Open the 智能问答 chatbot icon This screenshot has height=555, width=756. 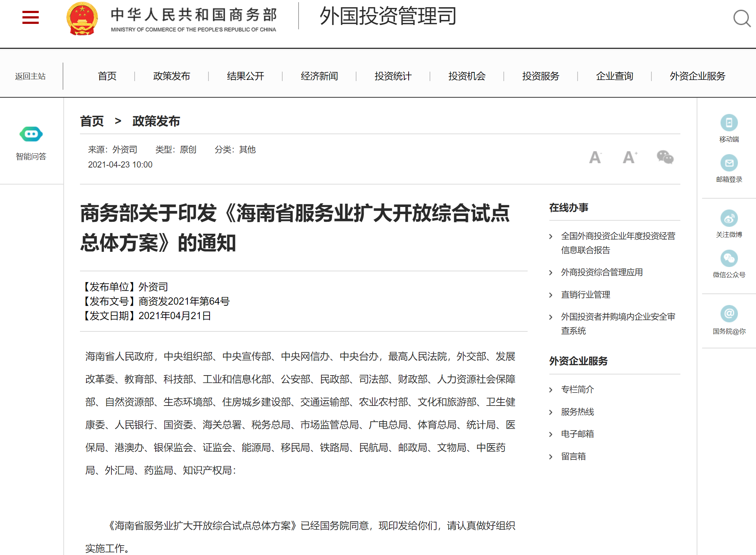tap(31, 134)
